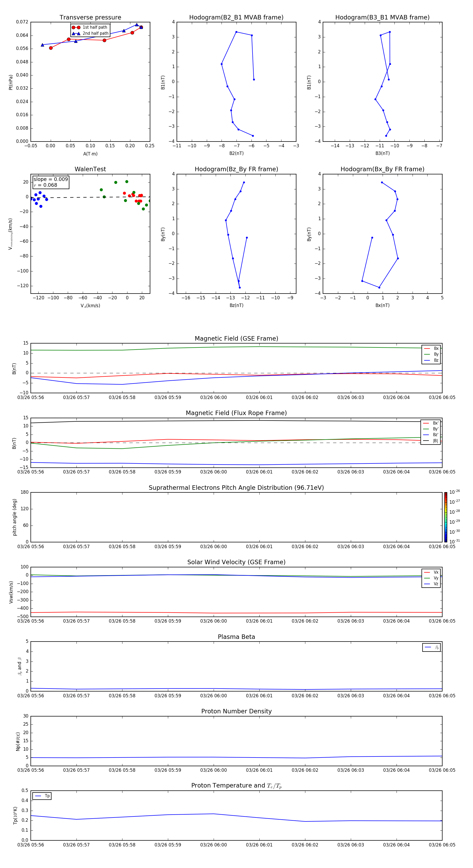Click the 'Transverse pressure' plot title
The width and height of the screenshot is (473, 868).
pos(90,18)
